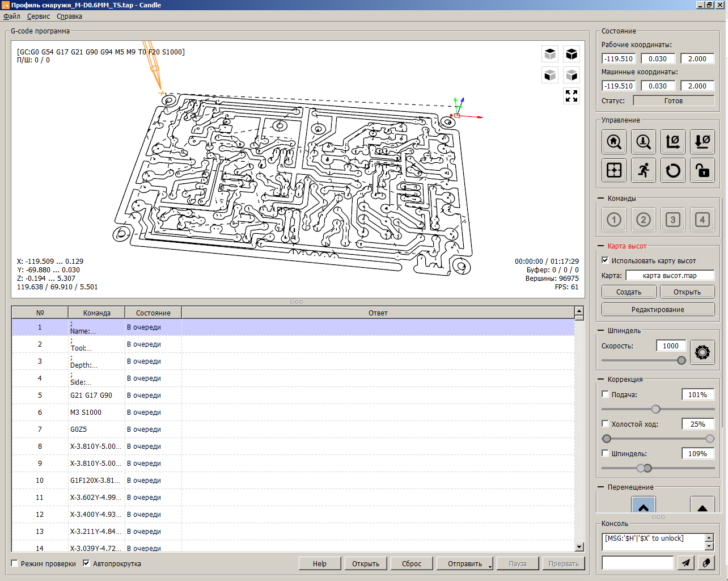Unlock the machine with padlock icon
This screenshot has width=728, height=581.
coord(702,170)
